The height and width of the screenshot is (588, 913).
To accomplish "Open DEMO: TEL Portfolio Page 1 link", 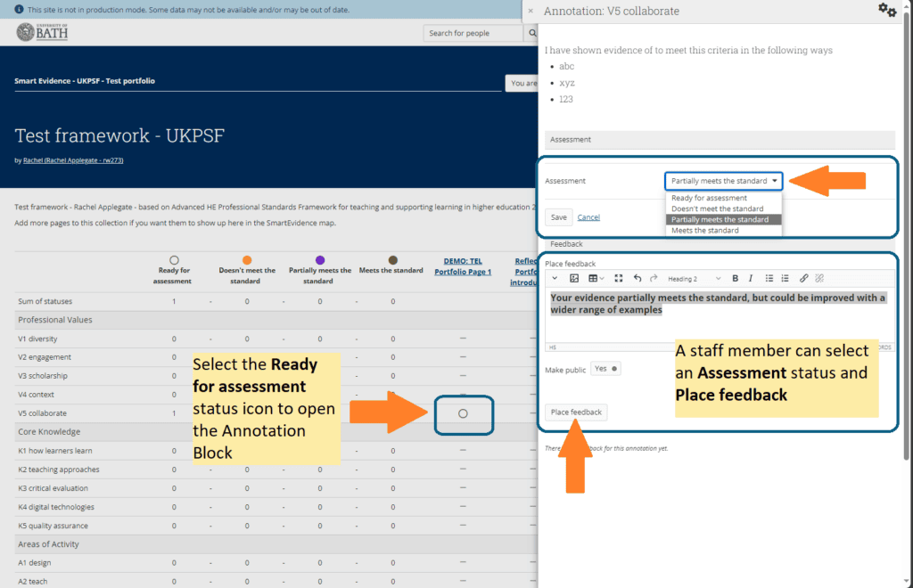I will point(463,265).
